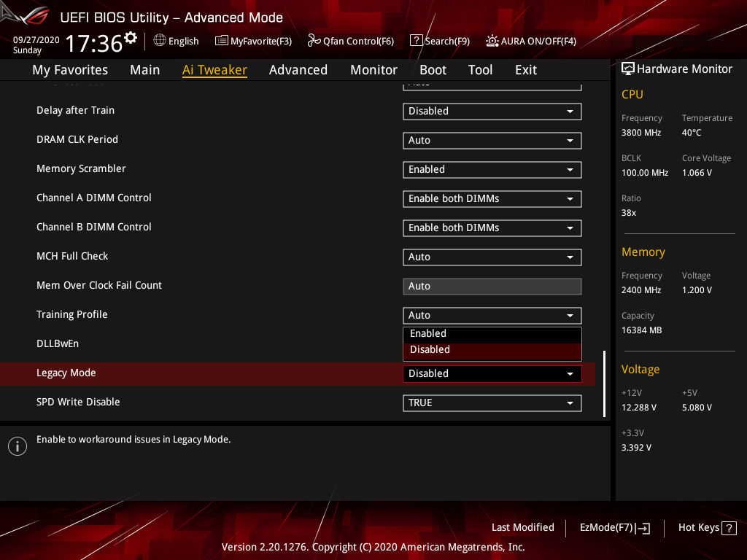Select Enabled option in open dropdown list
The height and width of the screenshot is (560, 747).
tap(492, 334)
